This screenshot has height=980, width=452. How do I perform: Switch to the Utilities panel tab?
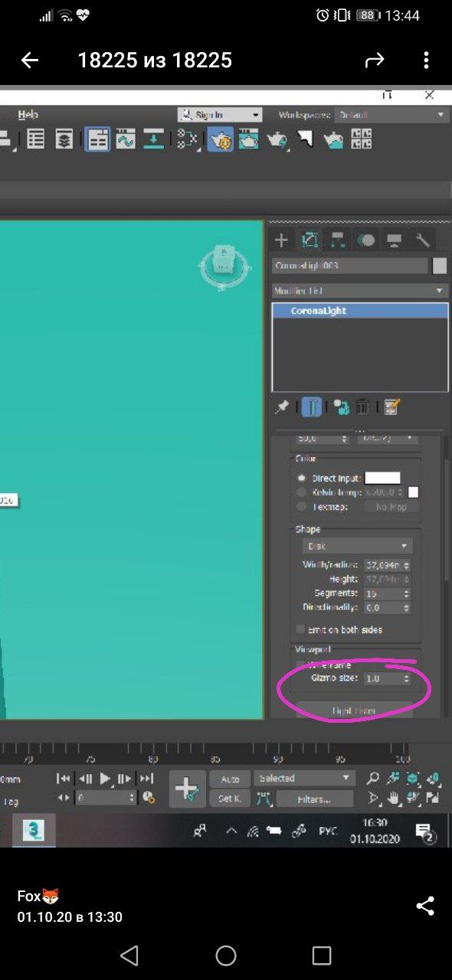point(422,240)
